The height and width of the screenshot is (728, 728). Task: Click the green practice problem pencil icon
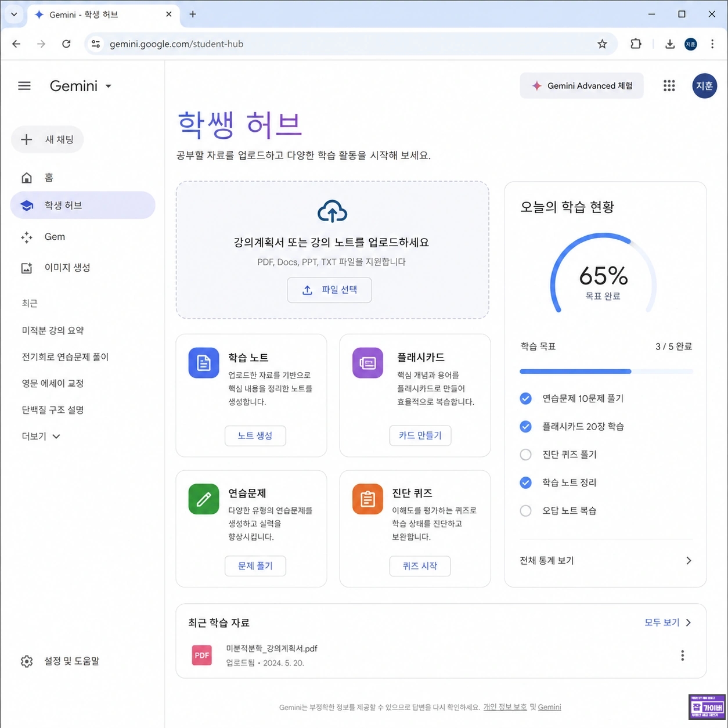click(x=204, y=499)
